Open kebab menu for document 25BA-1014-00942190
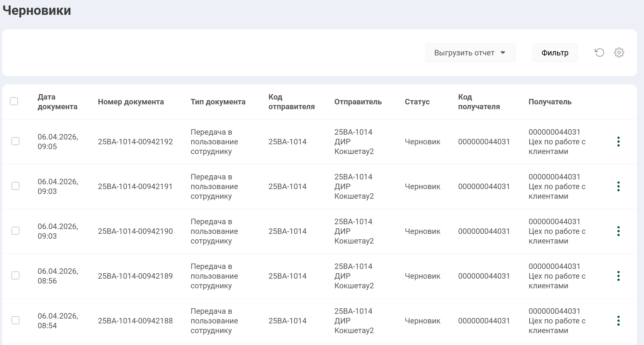 (x=618, y=231)
